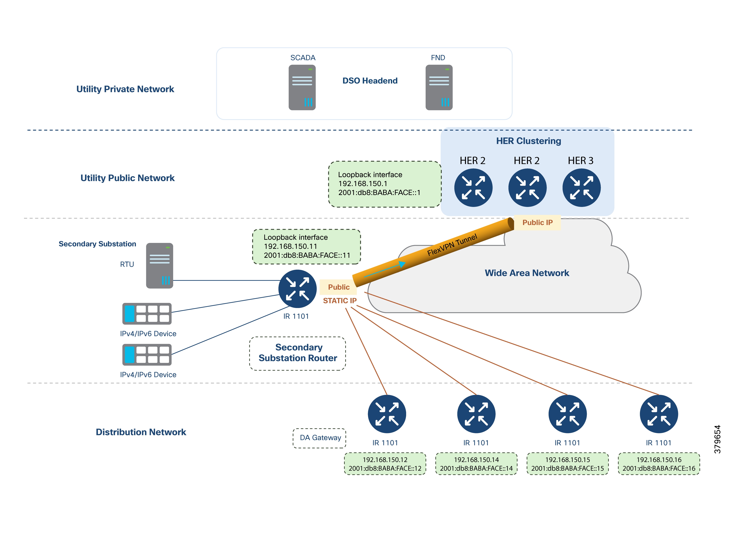Select DA Gateway router with address 192.168.150.12
Image resolution: width=756 pixels, height=534 pixels.
(x=387, y=414)
